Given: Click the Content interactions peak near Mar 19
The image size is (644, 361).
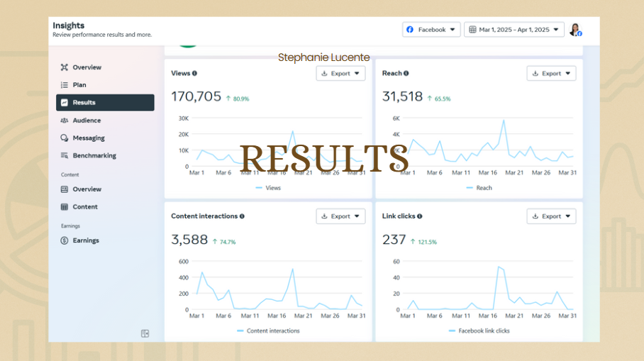Looking at the screenshot, I should [292, 269].
